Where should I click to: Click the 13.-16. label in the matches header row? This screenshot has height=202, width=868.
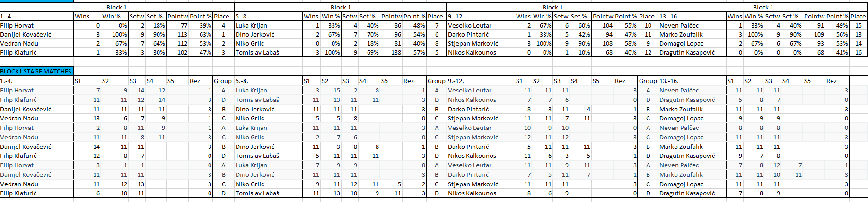[x=669, y=81]
